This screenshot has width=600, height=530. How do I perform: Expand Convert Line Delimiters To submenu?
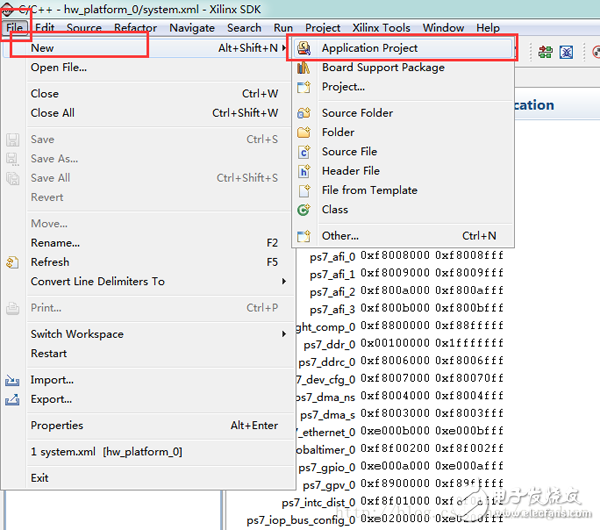[98, 282]
